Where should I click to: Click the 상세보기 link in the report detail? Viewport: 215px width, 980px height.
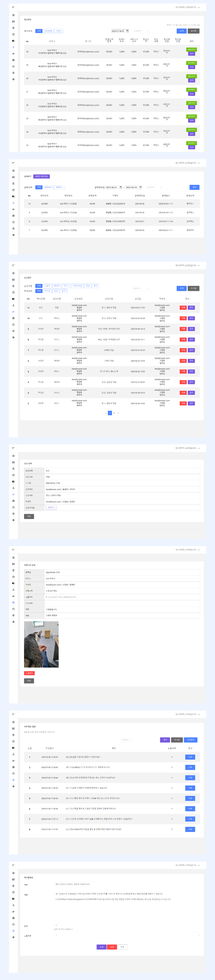(x=51, y=507)
